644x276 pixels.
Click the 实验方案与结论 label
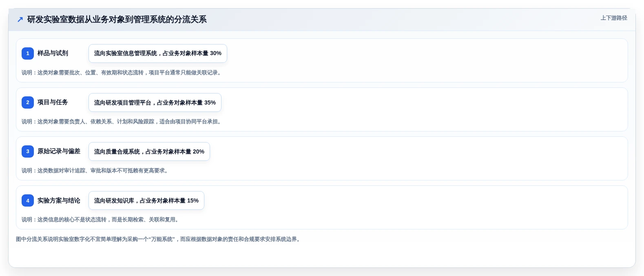tap(59, 200)
